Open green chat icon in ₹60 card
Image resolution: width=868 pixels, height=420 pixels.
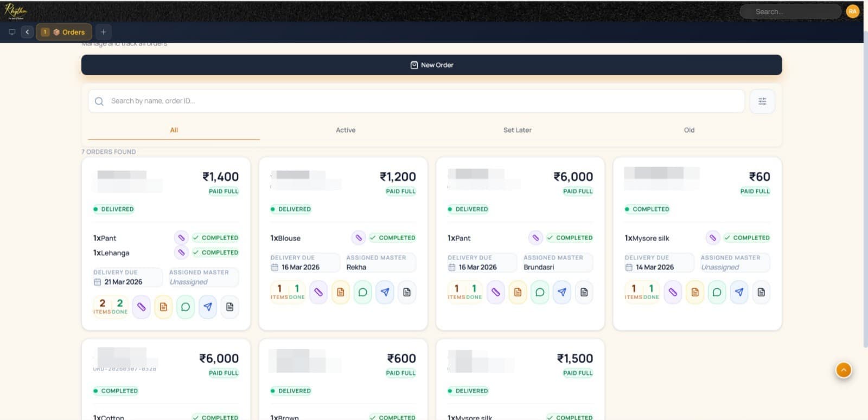[717, 293]
